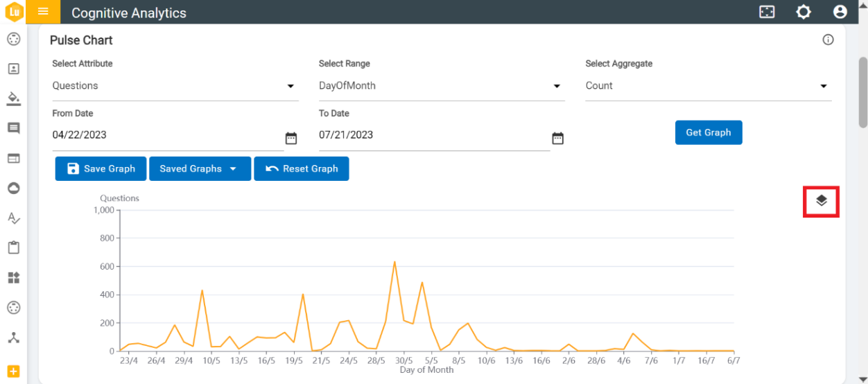Click the Save Graph button

pyautogui.click(x=101, y=168)
